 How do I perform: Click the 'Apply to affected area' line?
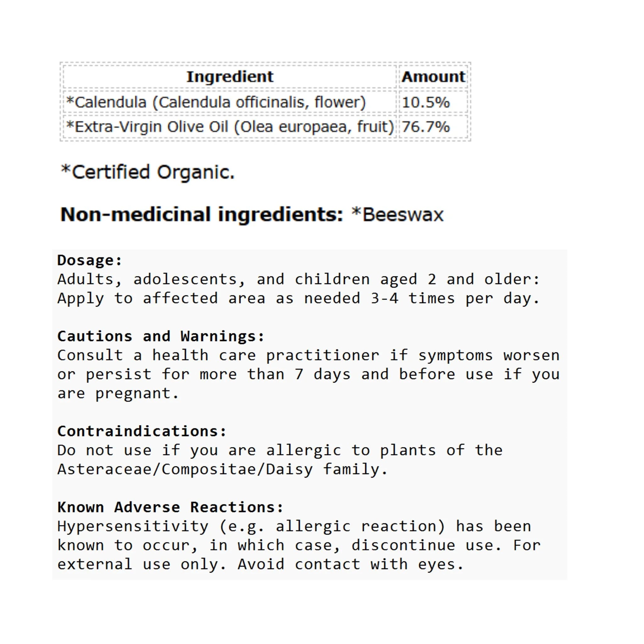click(298, 298)
